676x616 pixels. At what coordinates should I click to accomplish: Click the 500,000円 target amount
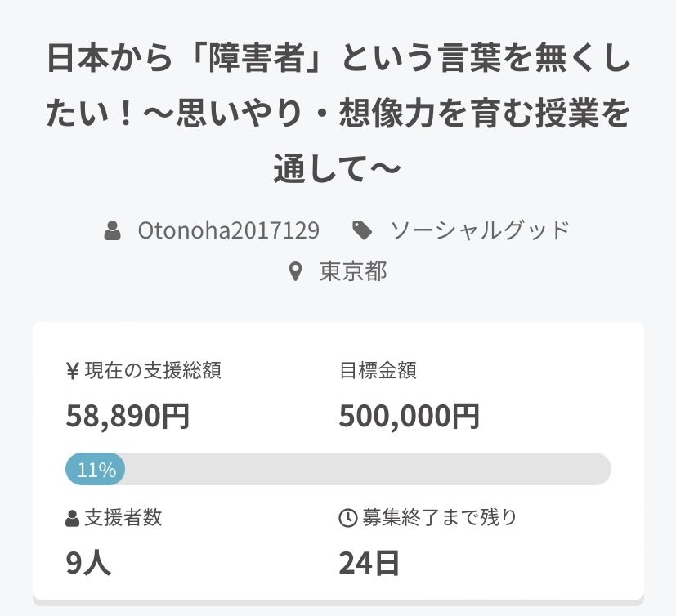pyautogui.click(x=409, y=417)
